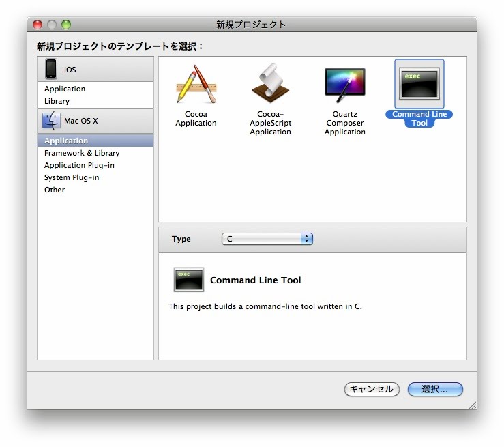This screenshot has width=504, height=447.
Task: Choose the Application Plug-in category
Action: pyautogui.click(x=79, y=165)
